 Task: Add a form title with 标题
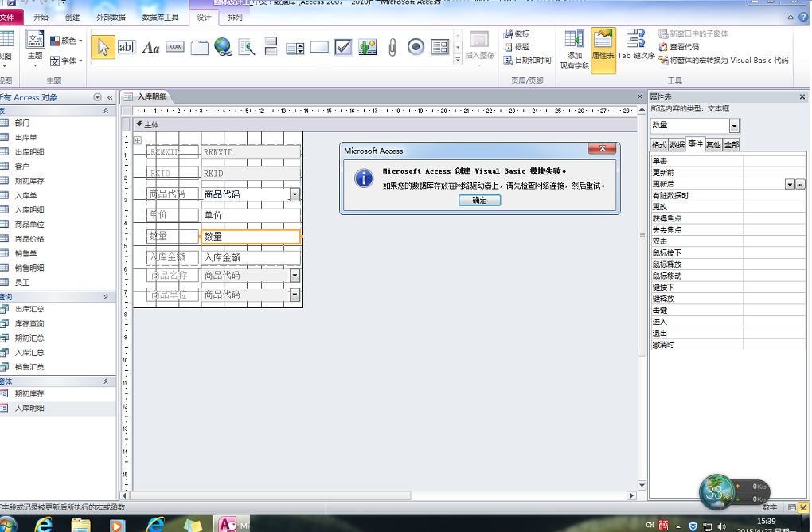point(517,47)
